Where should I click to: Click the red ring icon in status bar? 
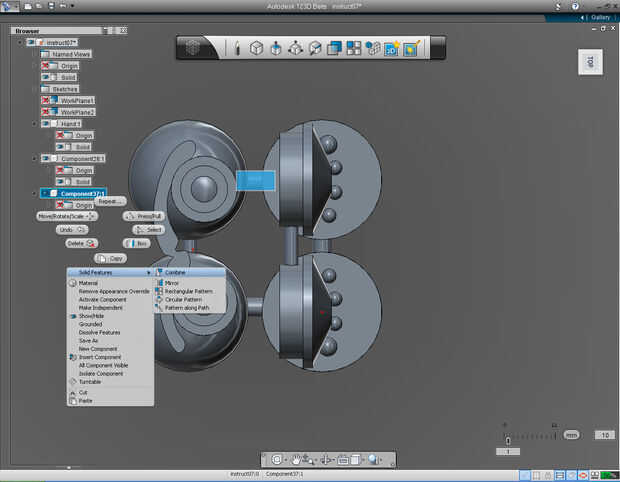[x=583, y=475]
